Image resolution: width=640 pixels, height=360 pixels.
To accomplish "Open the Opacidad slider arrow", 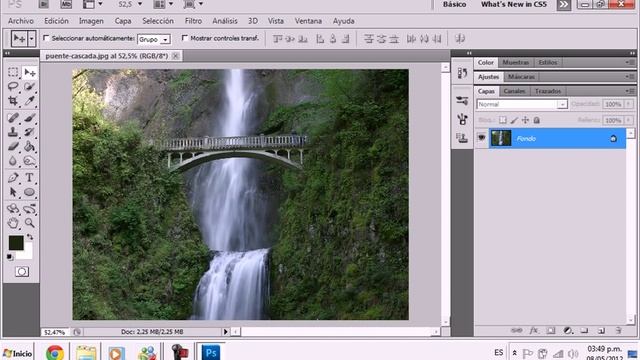I will click(629, 104).
